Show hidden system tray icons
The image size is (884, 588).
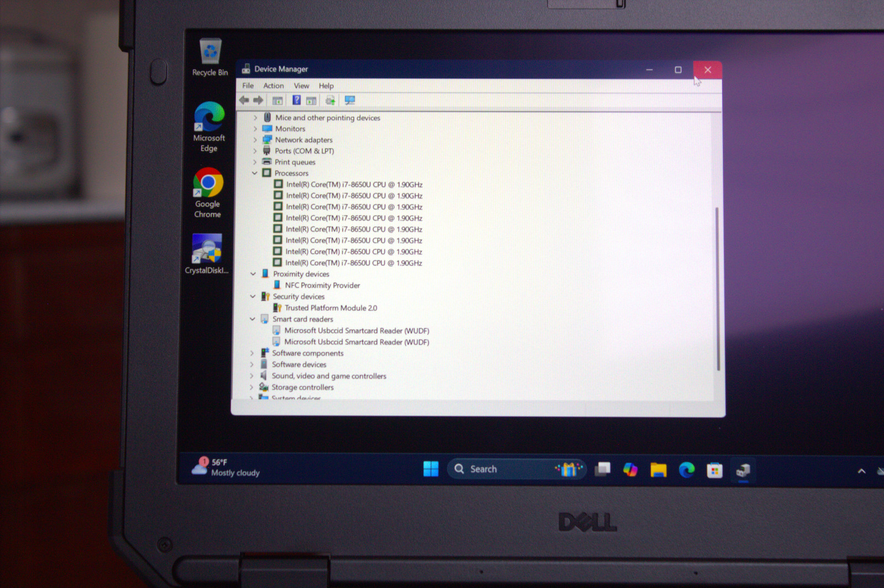[x=861, y=471]
